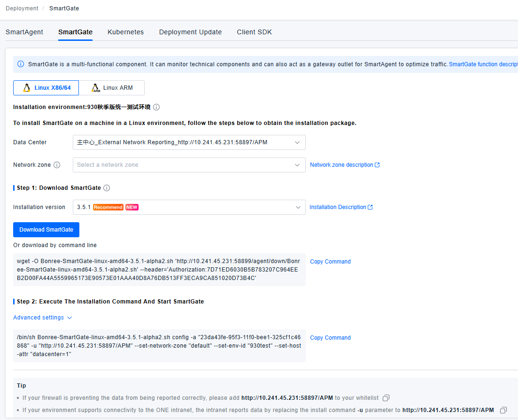This screenshot has width=518, height=420.
Task: Copy the firewall whitelist URL icon
Action: click(x=386, y=398)
